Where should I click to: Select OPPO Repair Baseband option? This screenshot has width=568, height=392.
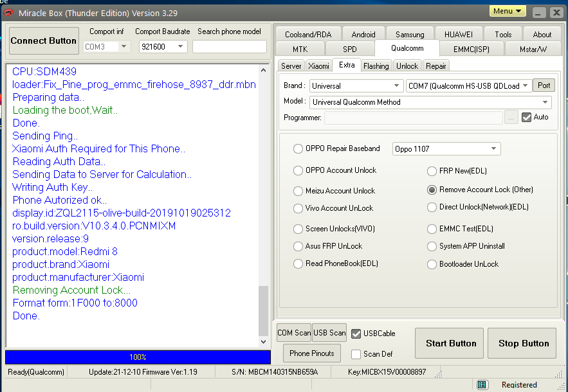(x=298, y=148)
